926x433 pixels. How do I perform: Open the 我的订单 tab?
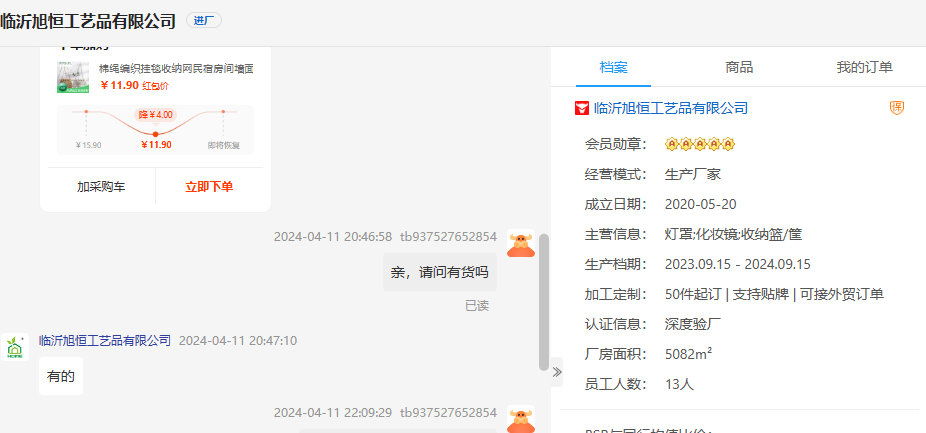coord(864,67)
